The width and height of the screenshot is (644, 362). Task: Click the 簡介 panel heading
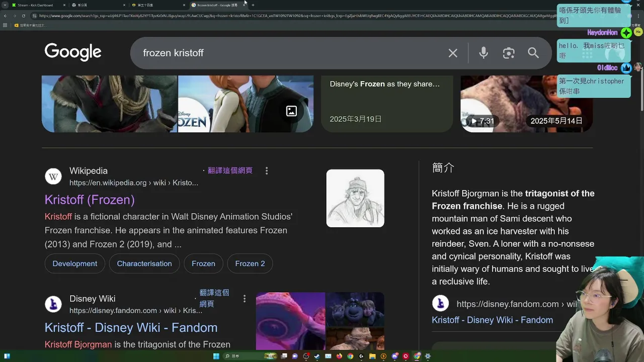(x=443, y=168)
